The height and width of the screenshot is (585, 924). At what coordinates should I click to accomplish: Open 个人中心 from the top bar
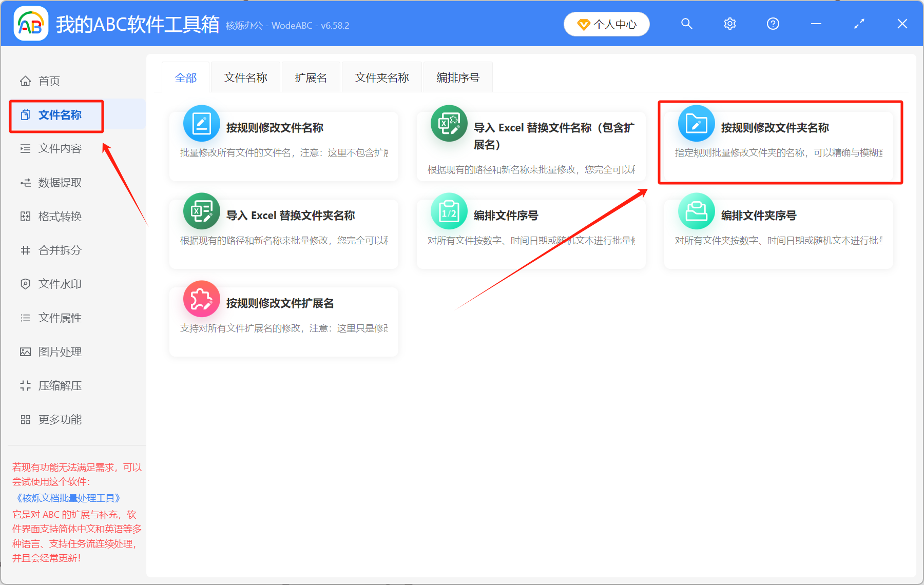click(606, 24)
